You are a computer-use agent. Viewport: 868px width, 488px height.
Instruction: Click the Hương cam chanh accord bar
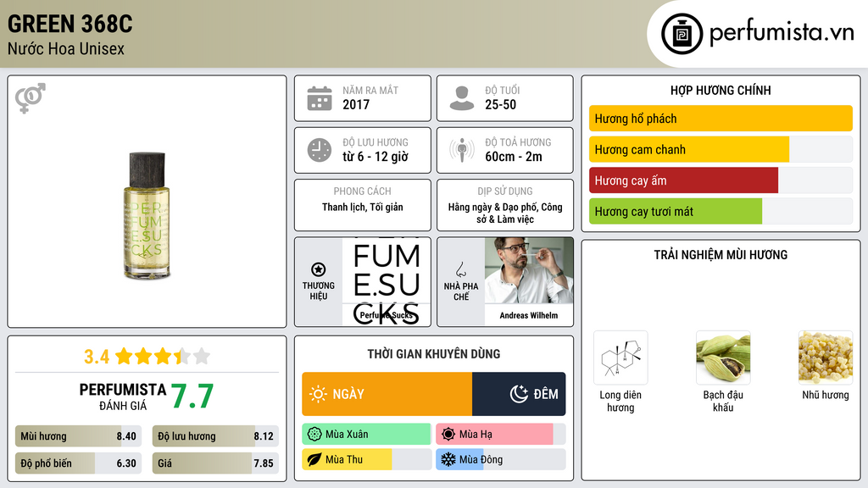coord(721,149)
